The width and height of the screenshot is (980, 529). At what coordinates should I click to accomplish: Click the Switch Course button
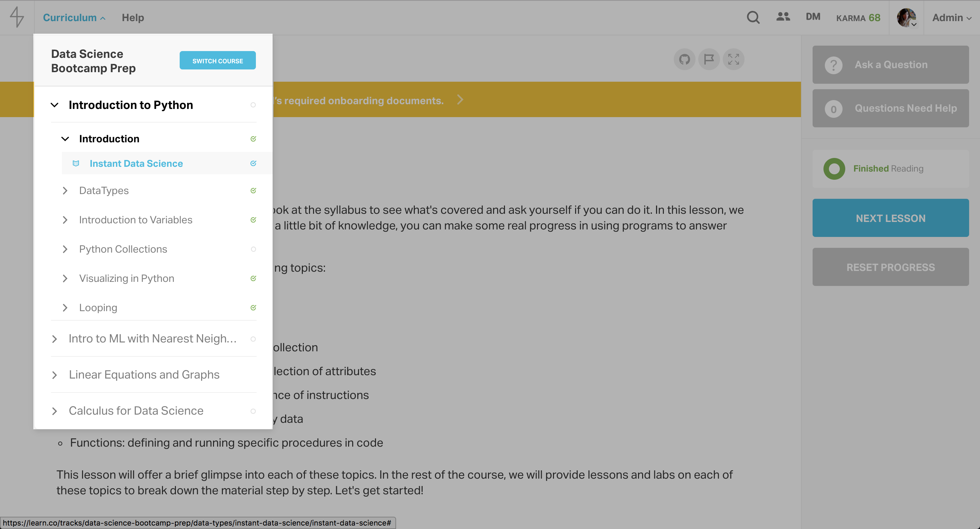pos(218,61)
